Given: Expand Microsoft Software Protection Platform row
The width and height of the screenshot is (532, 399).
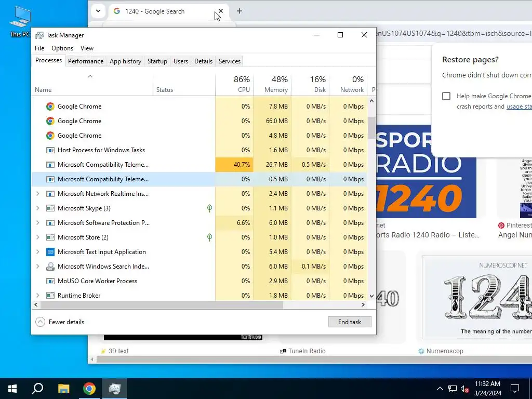Looking at the screenshot, I should click(37, 223).
